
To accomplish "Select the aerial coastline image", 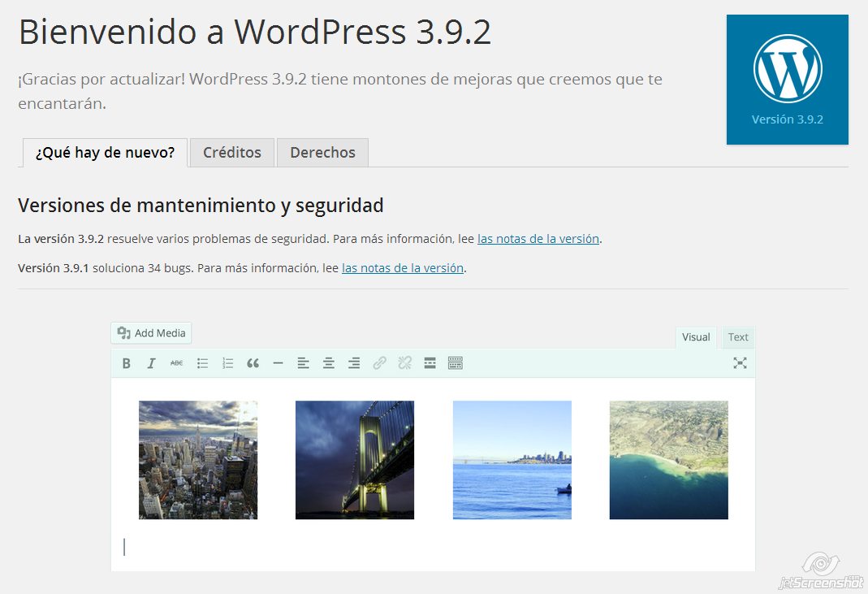I will [669, 460].
